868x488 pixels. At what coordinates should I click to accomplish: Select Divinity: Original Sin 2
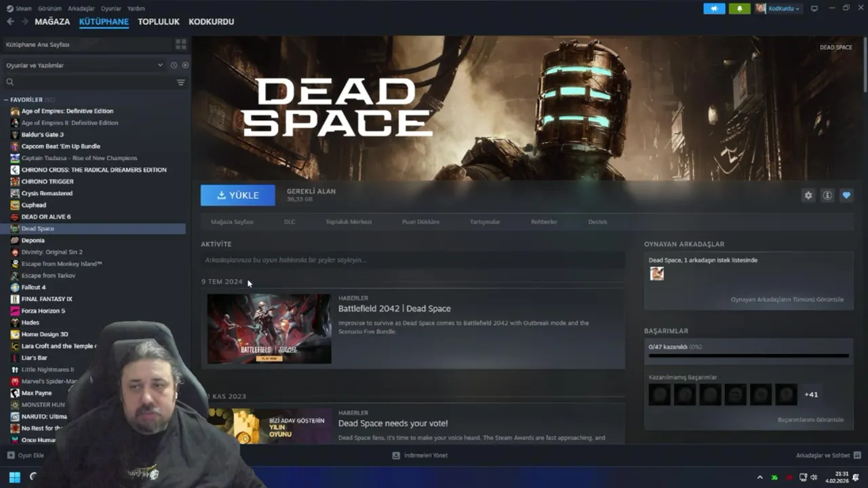[52, 252]
